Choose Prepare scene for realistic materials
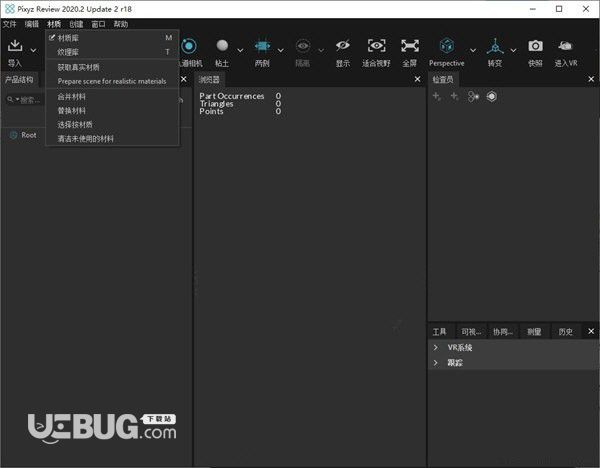Screen dimensions: 600x468 (112, 81)
